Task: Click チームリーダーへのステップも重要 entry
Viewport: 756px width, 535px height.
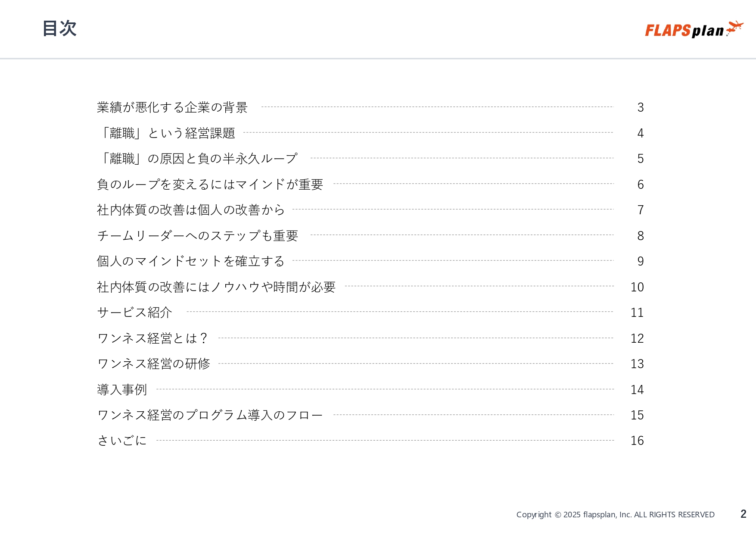Action: click(198, 236)
